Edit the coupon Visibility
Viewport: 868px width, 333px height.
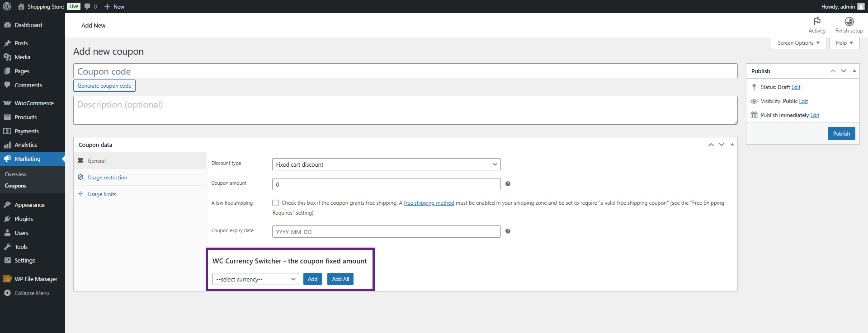[803, 101]
